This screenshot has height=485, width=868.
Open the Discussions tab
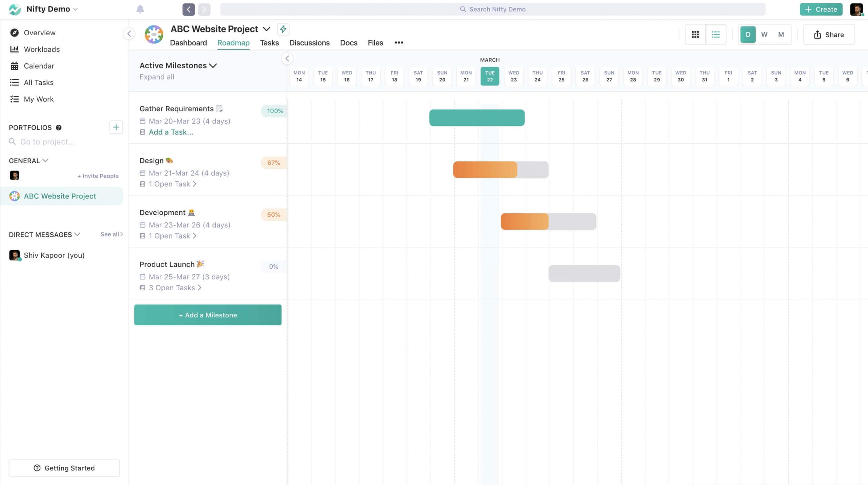pos(310,42)
